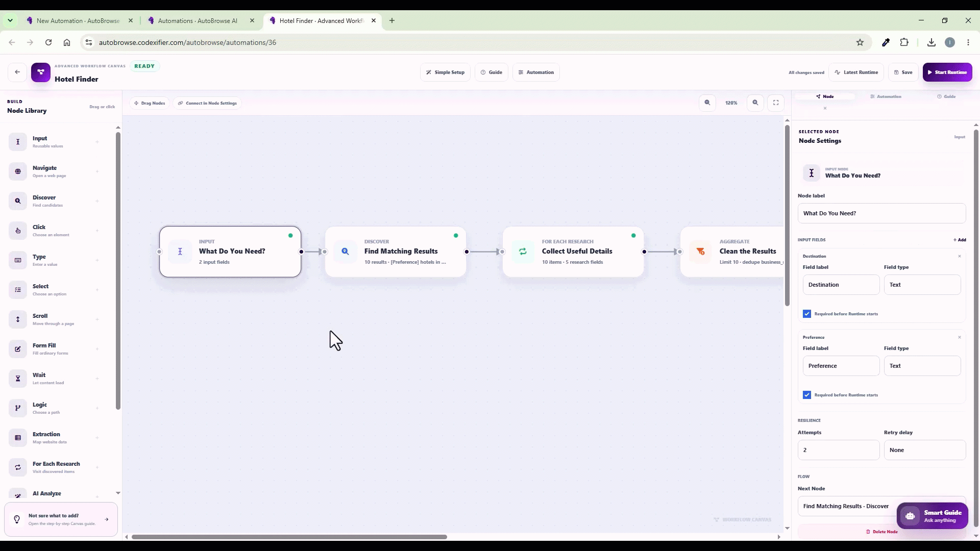The height and width of the screenshot is (551, 980).
Task: Click the Input node icon in Node Library
Action: click(x=18, y=142)
